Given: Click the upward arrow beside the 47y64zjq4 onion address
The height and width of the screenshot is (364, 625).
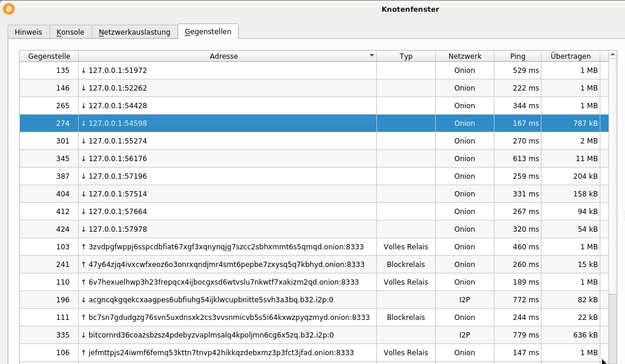Looking at the screenshot, I should coord(83,265).
